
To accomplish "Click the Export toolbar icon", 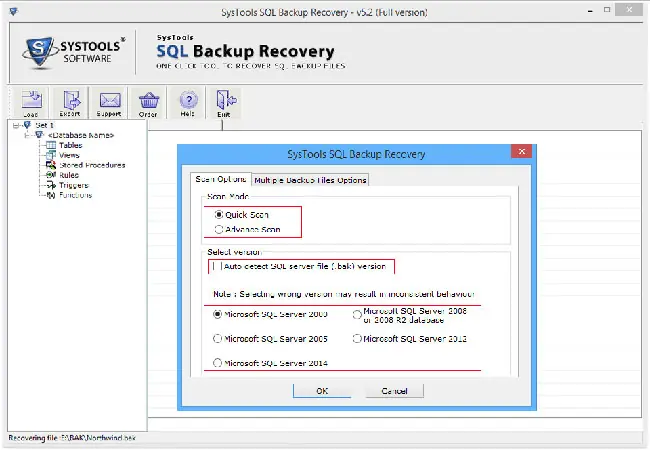I will tap(70, 99).
